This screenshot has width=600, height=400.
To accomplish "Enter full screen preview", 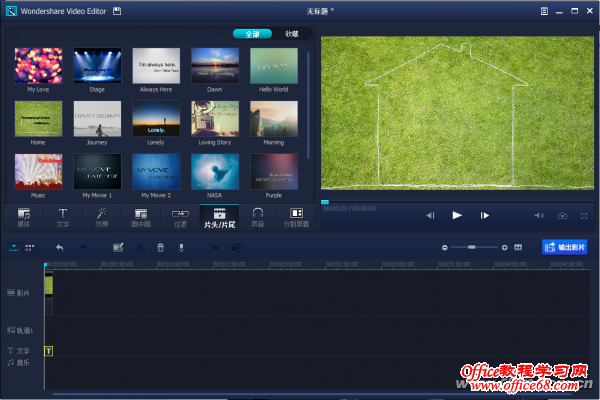I will 584,216.
